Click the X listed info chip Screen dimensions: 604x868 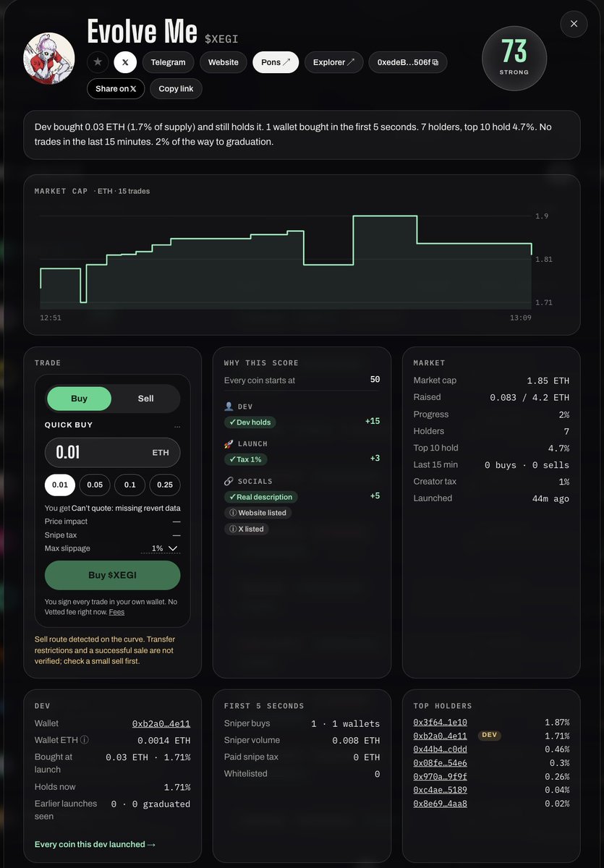click(x=246, y=529)
